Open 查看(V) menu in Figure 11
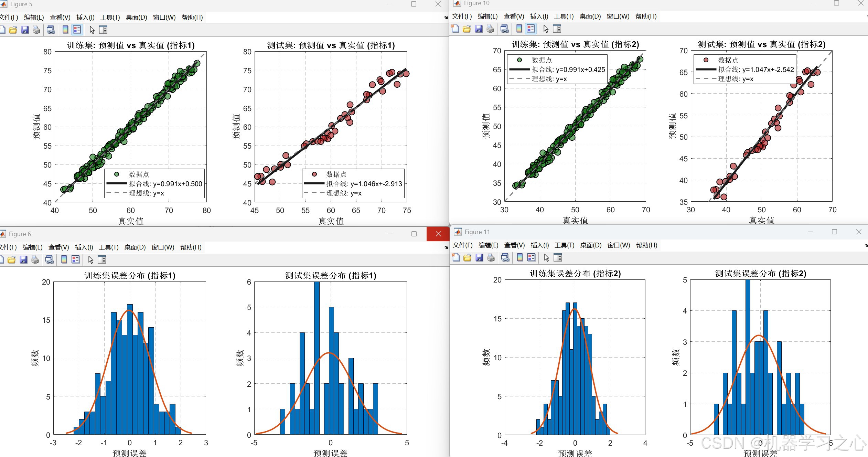The image size is (868, 457). point(514,245)
